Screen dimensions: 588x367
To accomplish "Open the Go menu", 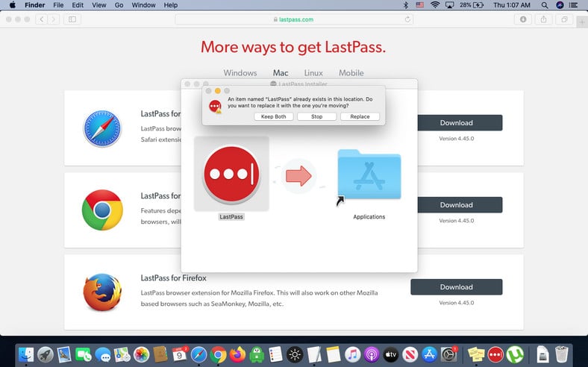I will click(119, 5).
